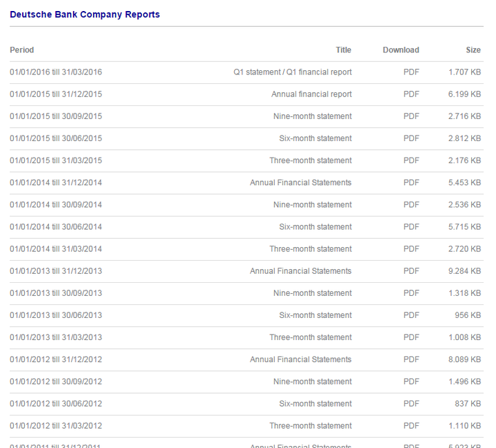496x448 pixels.
Task: Open PDF for 2013 Six-month statement
Action: click(x=411, y=315)
